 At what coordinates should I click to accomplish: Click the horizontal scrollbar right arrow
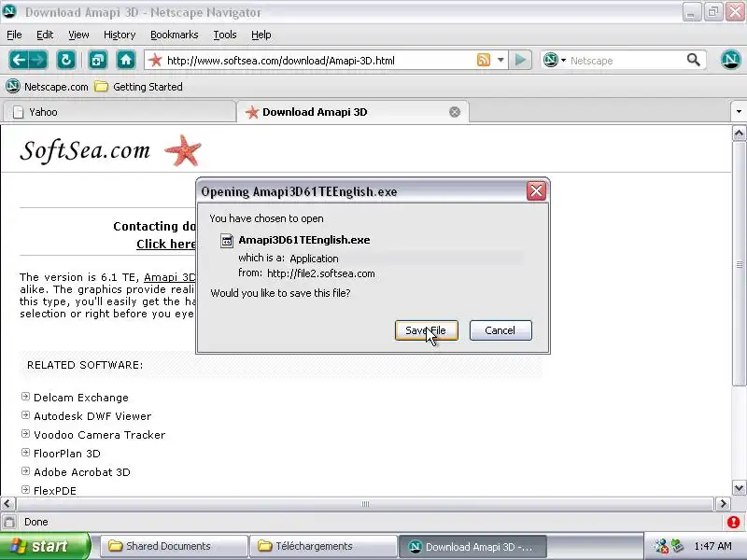pyautogui.click(x=723, y=504)
